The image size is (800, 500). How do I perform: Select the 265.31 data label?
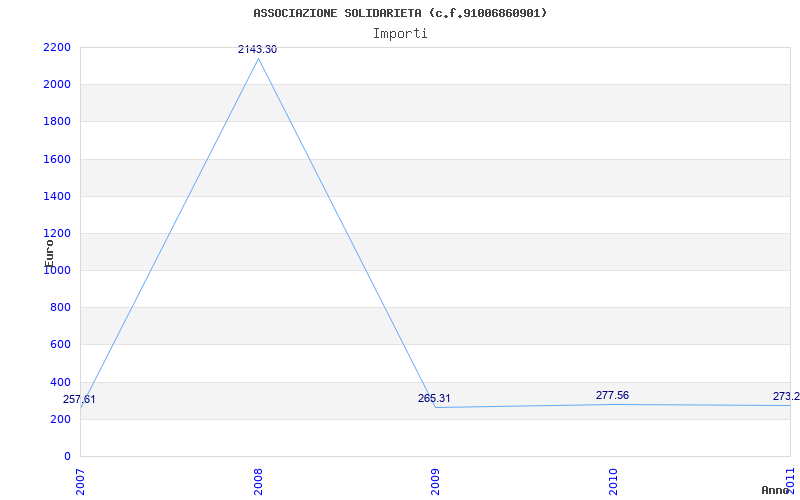[434, 398]
